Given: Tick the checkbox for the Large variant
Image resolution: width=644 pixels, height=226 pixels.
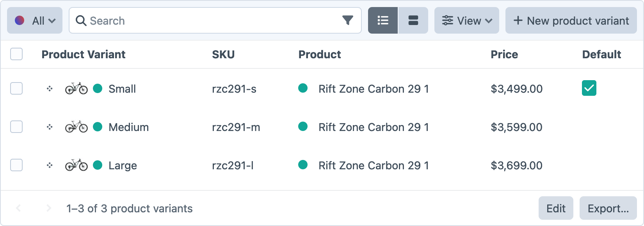Looking at the screenshot, I should click(16, 165).
